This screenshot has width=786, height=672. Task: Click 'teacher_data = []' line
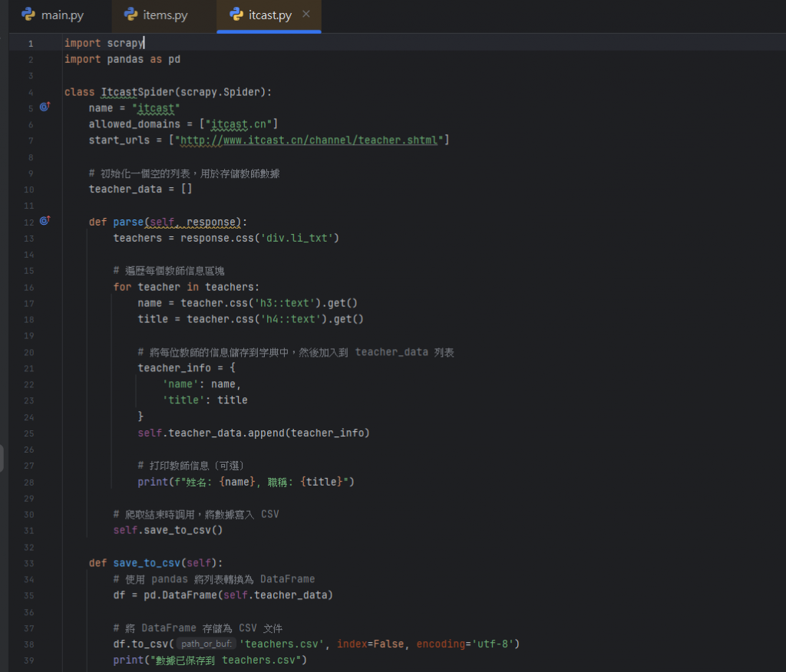click(x=140, y=189)
